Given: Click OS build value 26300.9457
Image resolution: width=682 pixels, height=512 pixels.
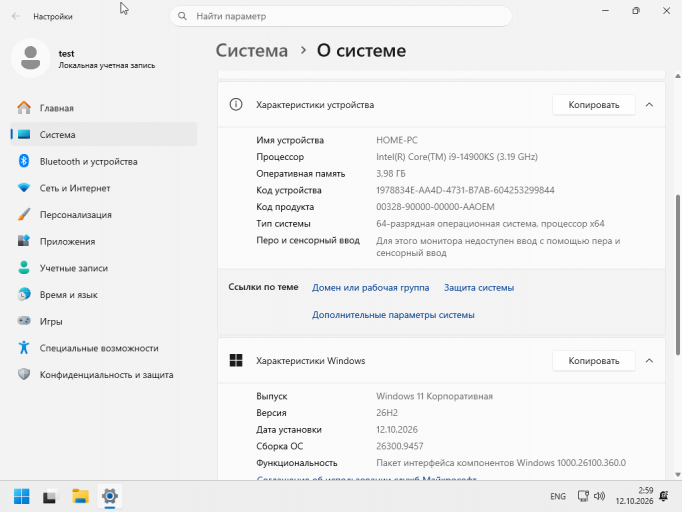Looking at the screenshot, I should pyautogui.click(x=399, y=446).
